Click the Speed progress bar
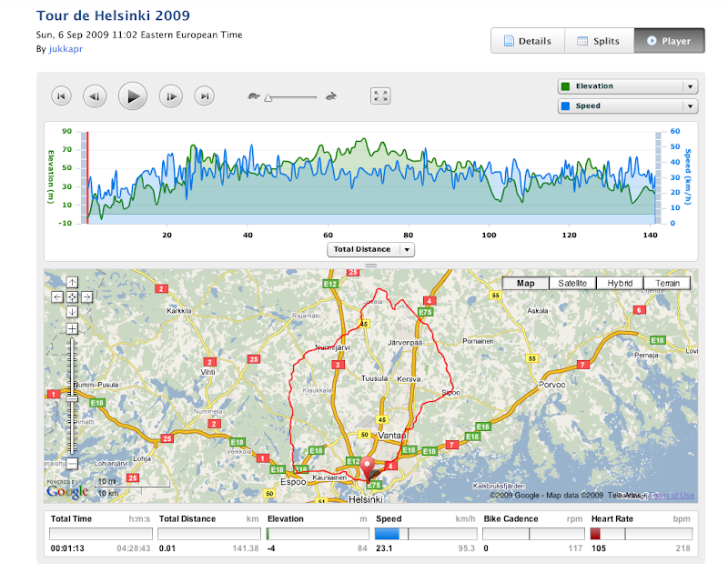The width and height of the screenshot is (728, 583). [426, 534]
